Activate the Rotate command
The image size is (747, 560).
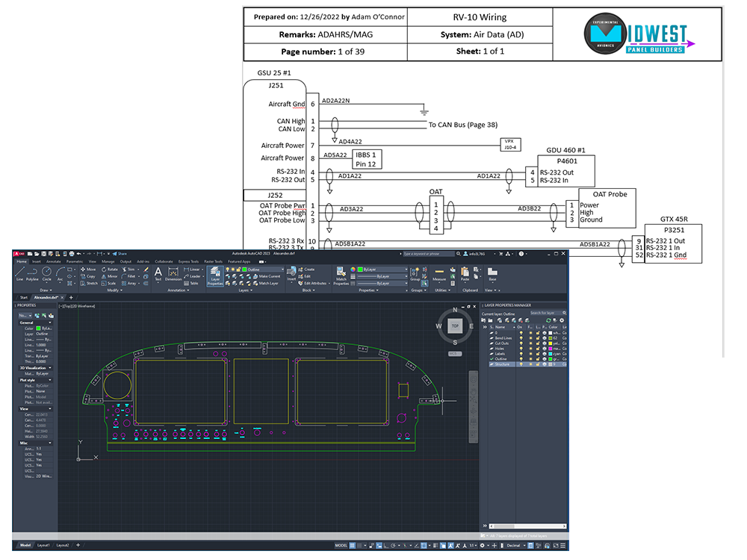point(110,270)
